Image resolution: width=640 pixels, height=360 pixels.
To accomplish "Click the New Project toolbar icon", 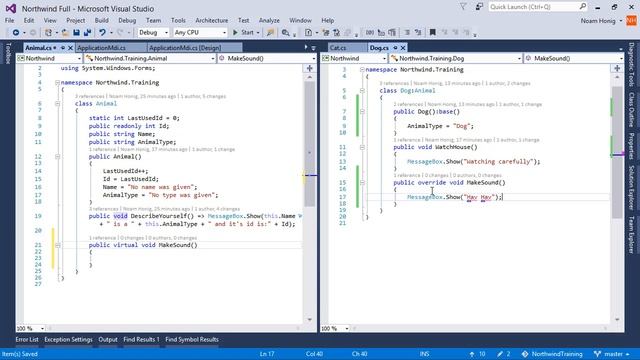I will point(48,32).
